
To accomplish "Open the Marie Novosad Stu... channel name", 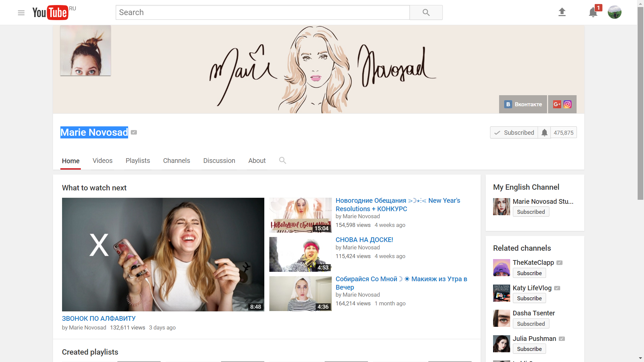I will point(543,201).
